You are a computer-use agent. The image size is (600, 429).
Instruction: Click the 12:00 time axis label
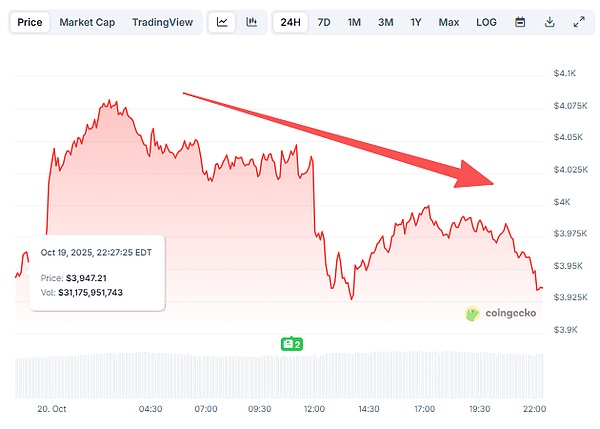pos(315,409)
